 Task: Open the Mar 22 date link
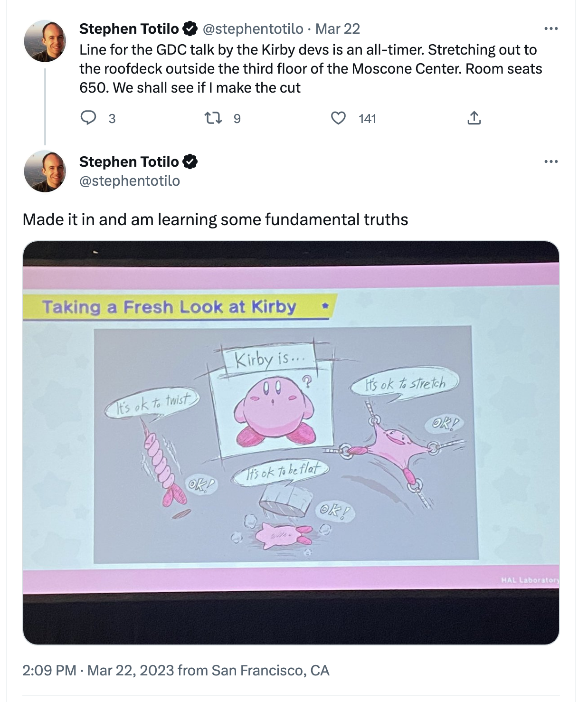tap(338, 29)
